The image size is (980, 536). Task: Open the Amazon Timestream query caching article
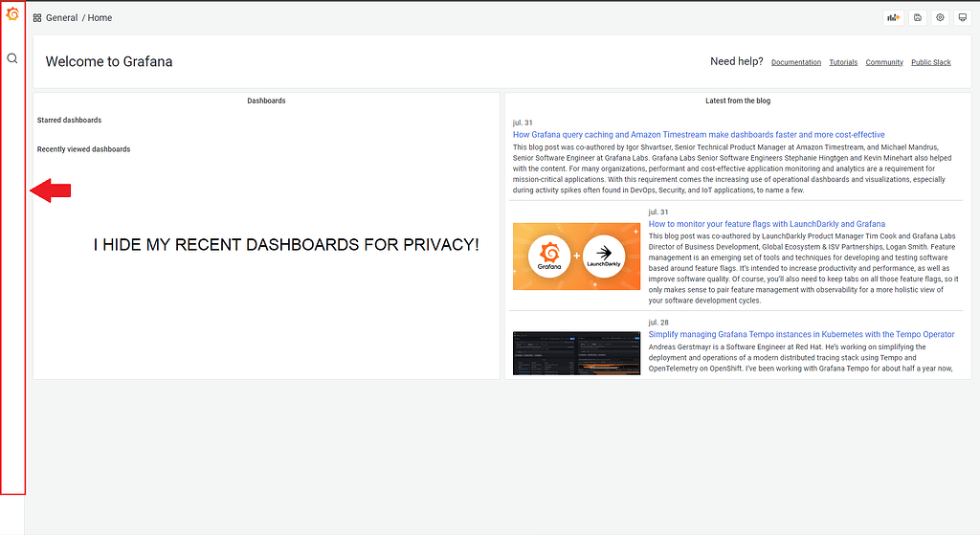pyautogui.click(x=699, y=134)
